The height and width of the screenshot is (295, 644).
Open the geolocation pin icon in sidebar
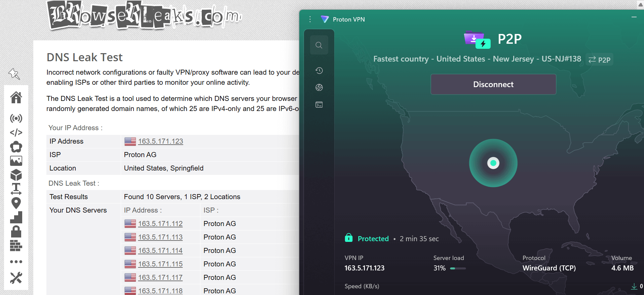16,203
